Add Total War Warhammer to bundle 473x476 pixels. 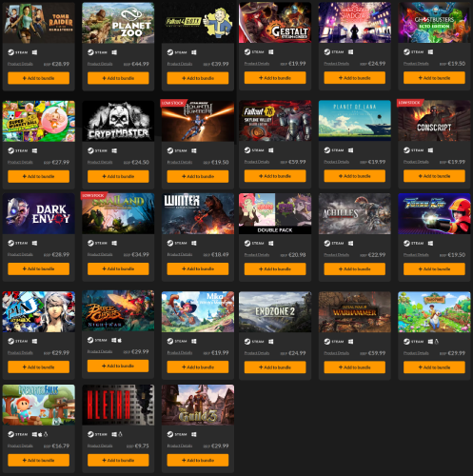tap(355, 367)
